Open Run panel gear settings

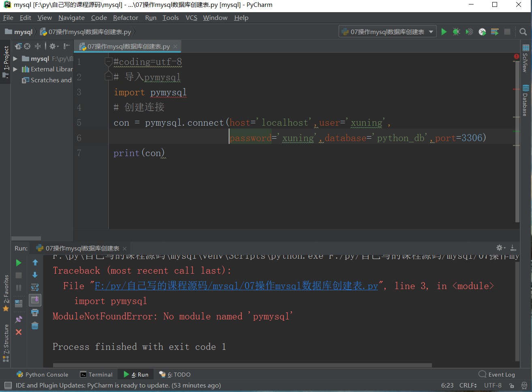(500, 248)
